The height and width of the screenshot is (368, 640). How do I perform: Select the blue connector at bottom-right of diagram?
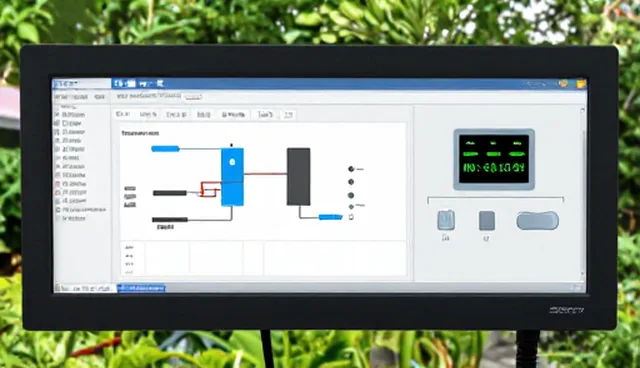pos(330,217)
